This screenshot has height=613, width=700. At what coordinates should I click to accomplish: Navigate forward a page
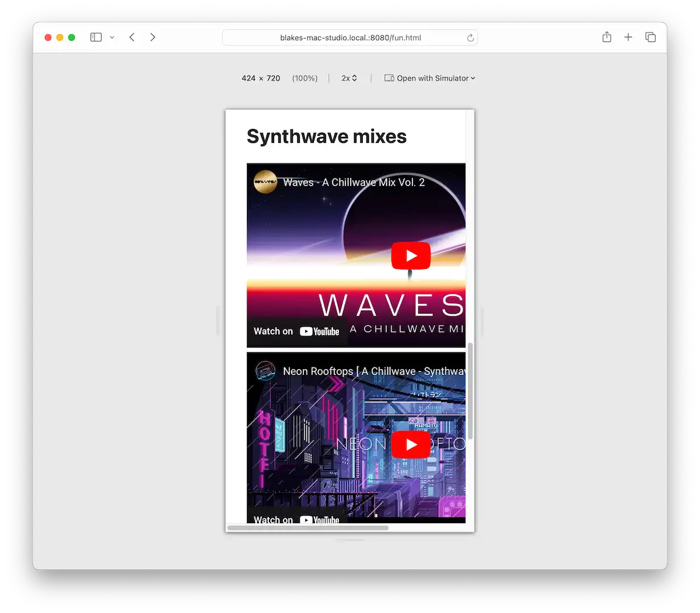pos(152,37)
